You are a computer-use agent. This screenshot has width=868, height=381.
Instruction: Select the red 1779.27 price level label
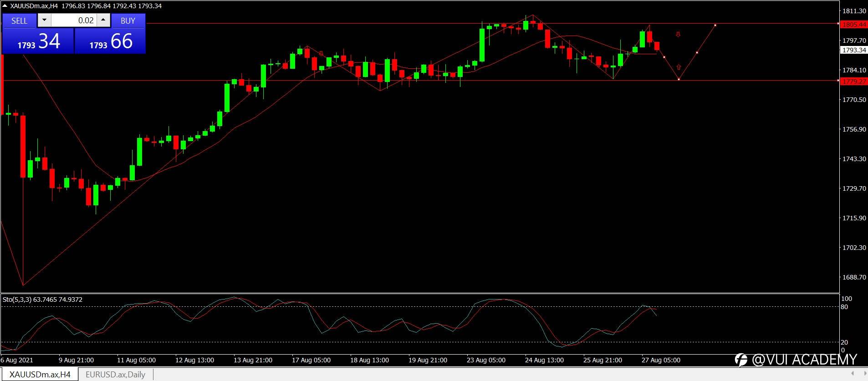(x=854, y=81)
